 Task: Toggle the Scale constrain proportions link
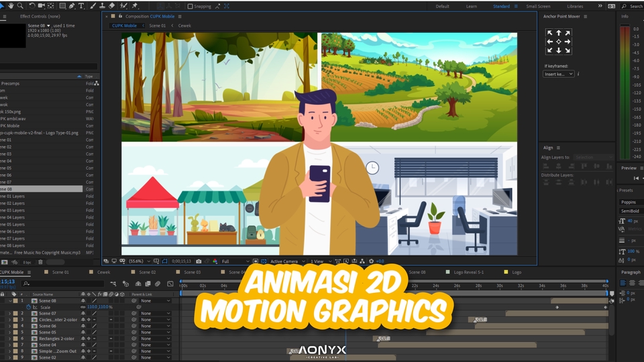point(82,307)
